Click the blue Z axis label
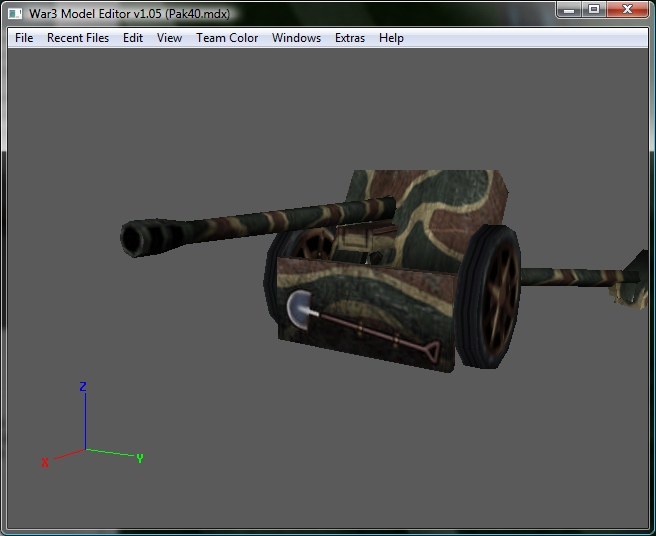656x536 pixels. [x=83, y=387]
